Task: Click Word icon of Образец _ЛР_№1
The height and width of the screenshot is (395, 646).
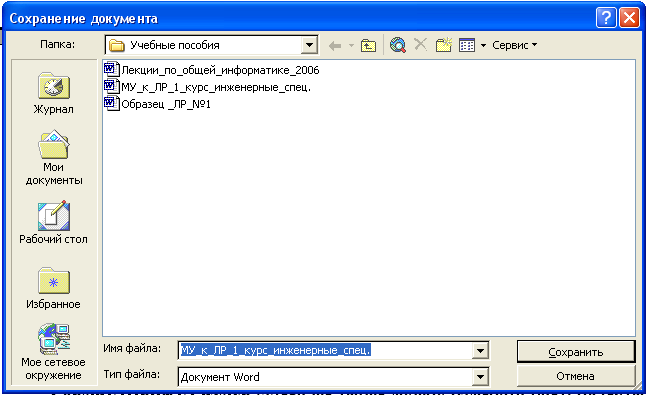Action: 111,103
